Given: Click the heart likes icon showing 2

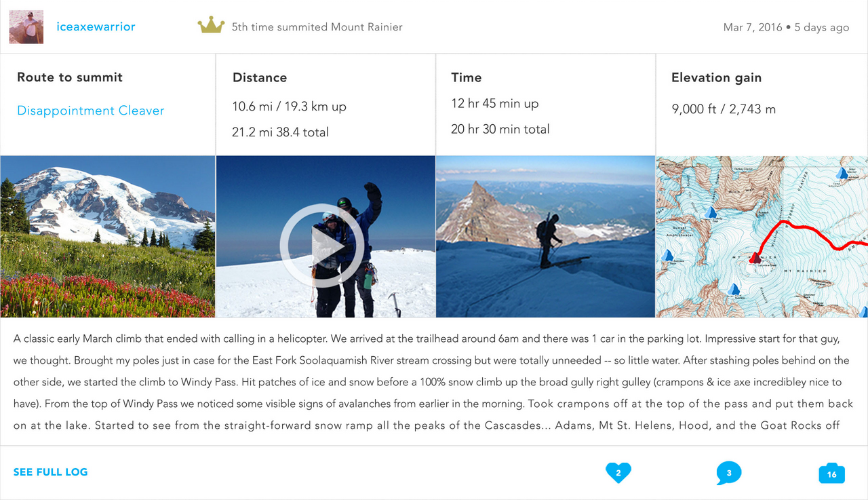Looking at the screenshot, I should pos(618,472).
